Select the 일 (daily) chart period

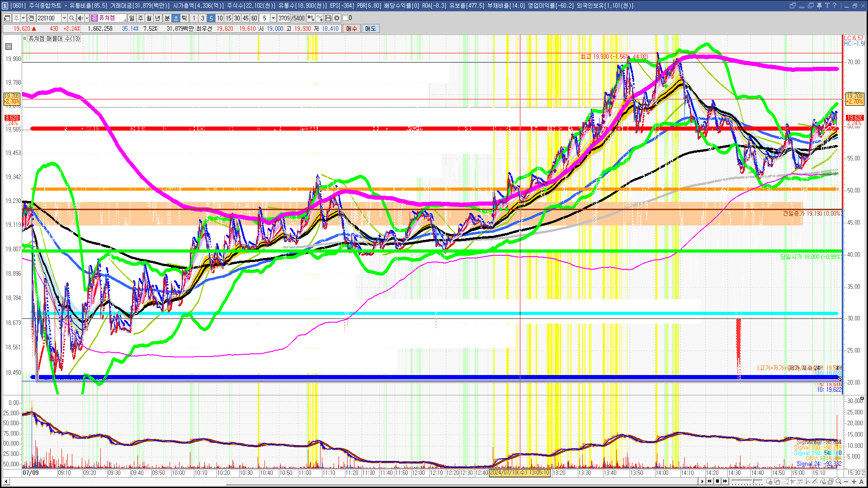[x=132, y=18]
